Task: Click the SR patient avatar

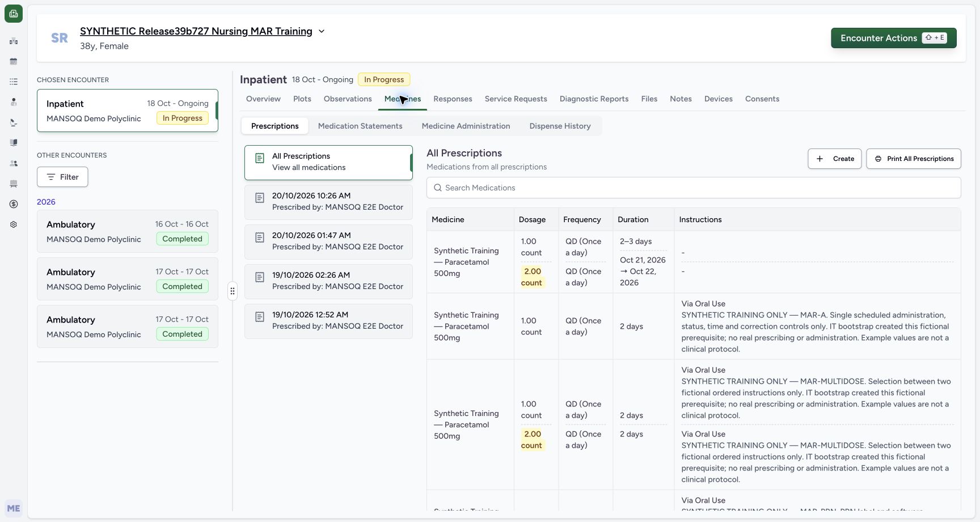Action: tap(60, 38)
